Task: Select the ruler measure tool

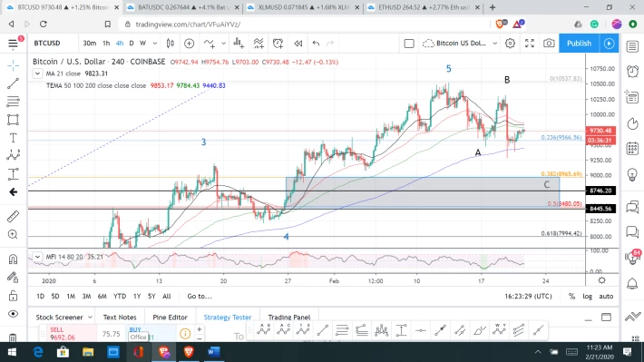Action: click(x=13, y=216)
